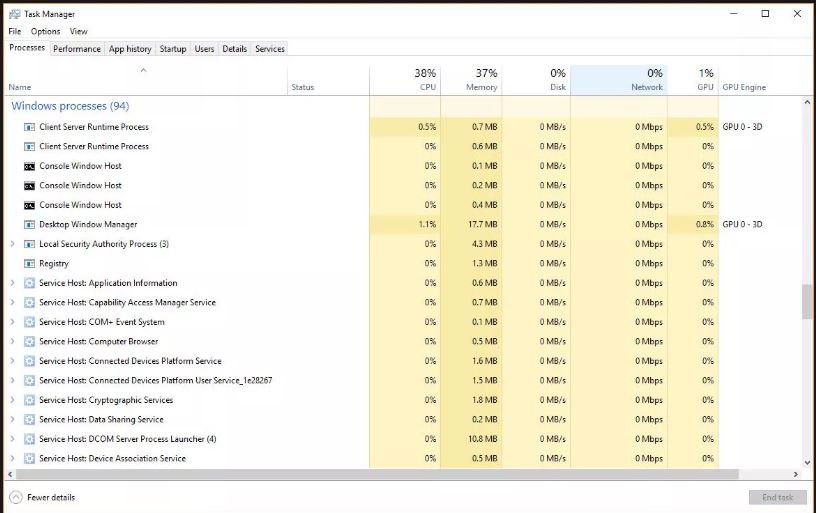
Task: Click the vertical scrollbar thumb
Action: [x=807, y=301]
